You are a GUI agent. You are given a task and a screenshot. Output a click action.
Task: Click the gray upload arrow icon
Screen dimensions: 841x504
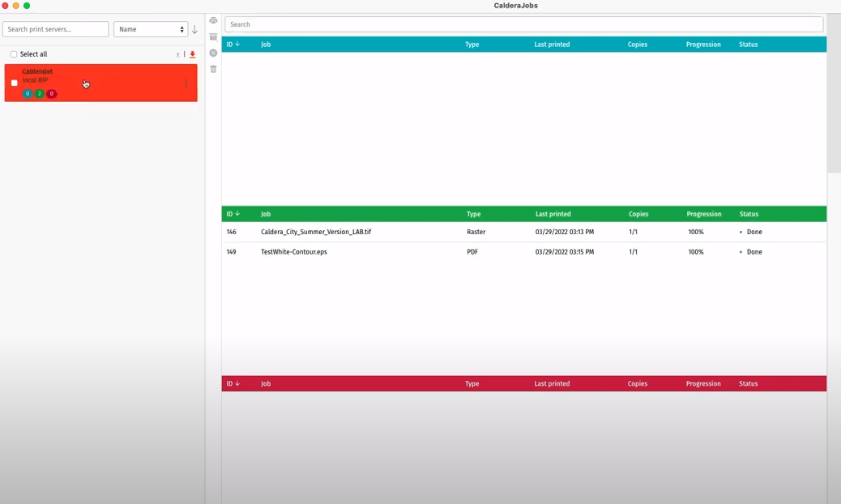[177, 54]
